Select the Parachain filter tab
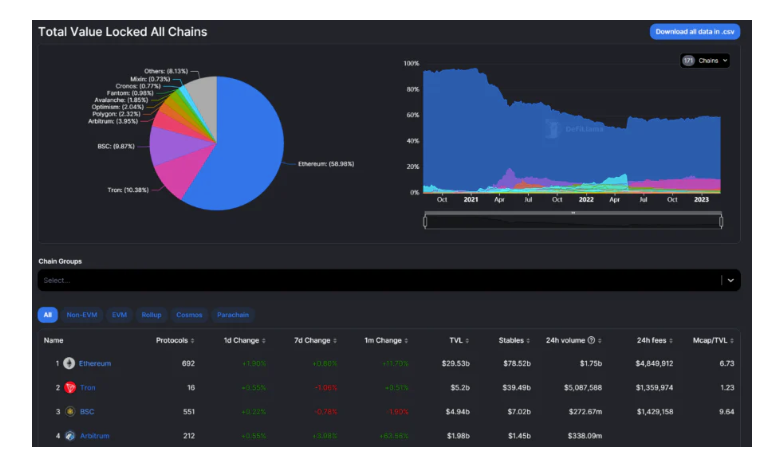 233,314
